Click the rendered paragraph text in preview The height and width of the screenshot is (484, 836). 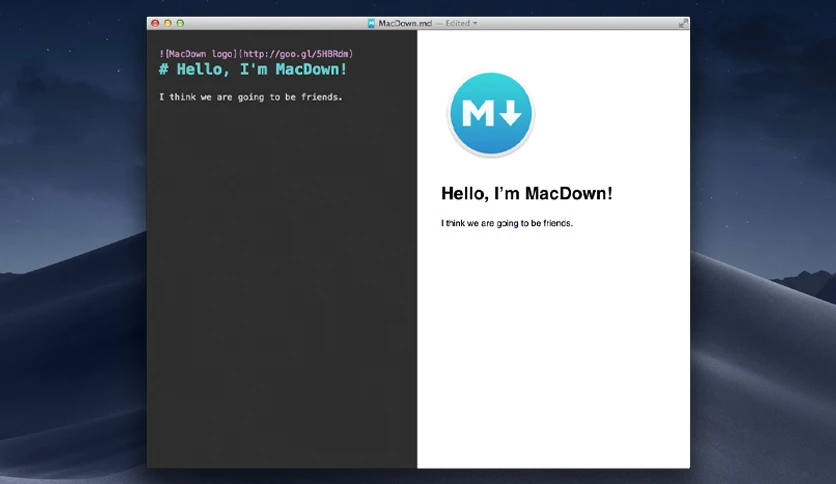pyautogui.click(x=507, y=223)
